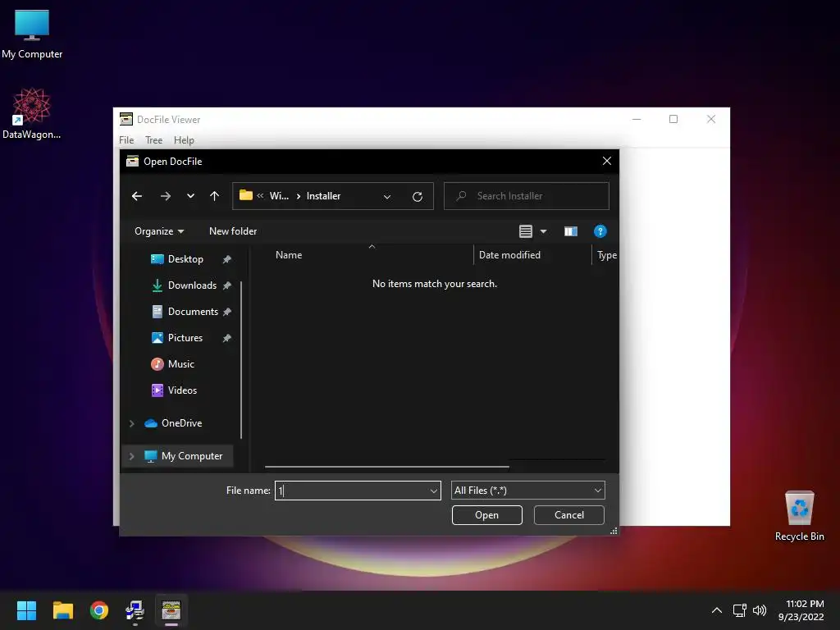Sort by Name column header
Image resolution: width=840 pixels, height=630 pixels.
(x=288, y=256)
